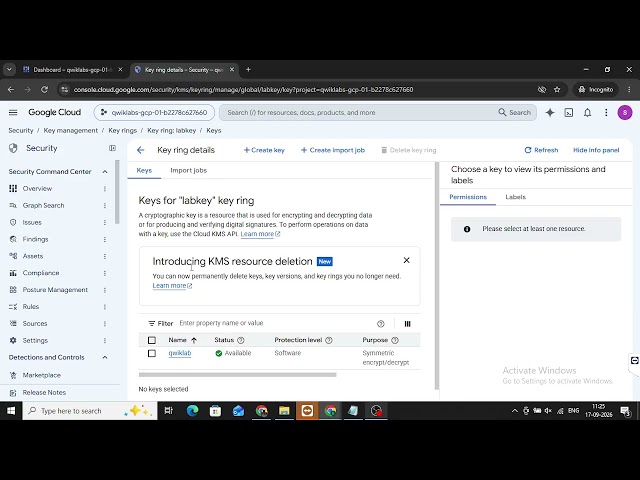Click the Search button in header
The image size is (640, 480).
514,113
